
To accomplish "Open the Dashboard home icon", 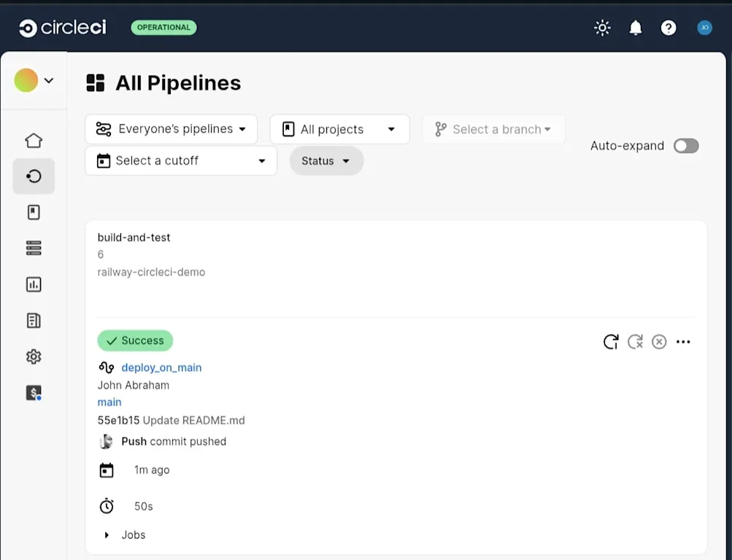I will (33, 139).
